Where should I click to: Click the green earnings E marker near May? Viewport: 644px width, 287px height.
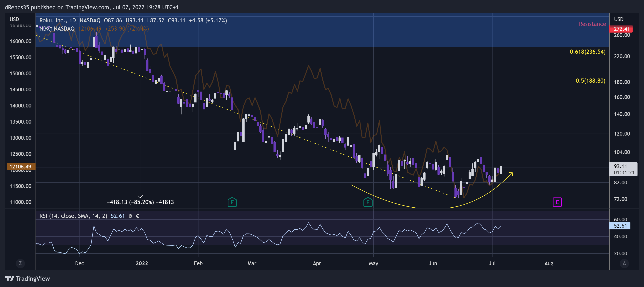(x=368, y=202)
